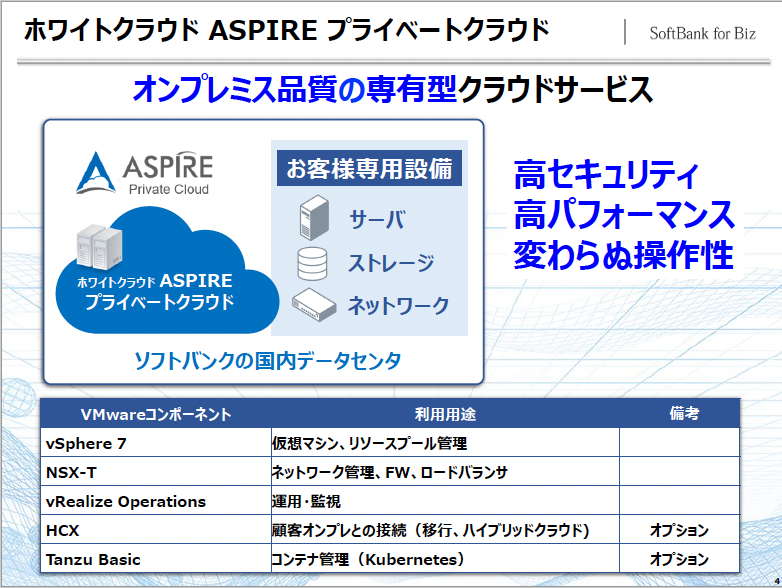
Task: Click the cell コンテナ管理（Kubernetes）
Action: [445, 559]
